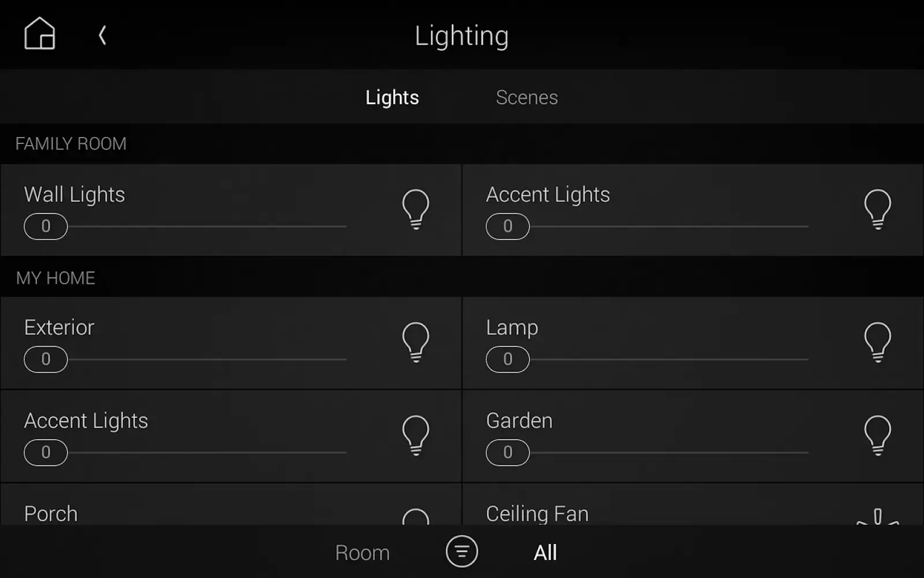Select the Lights tab
Screen dimensions: 924x578
coord(392,97)
